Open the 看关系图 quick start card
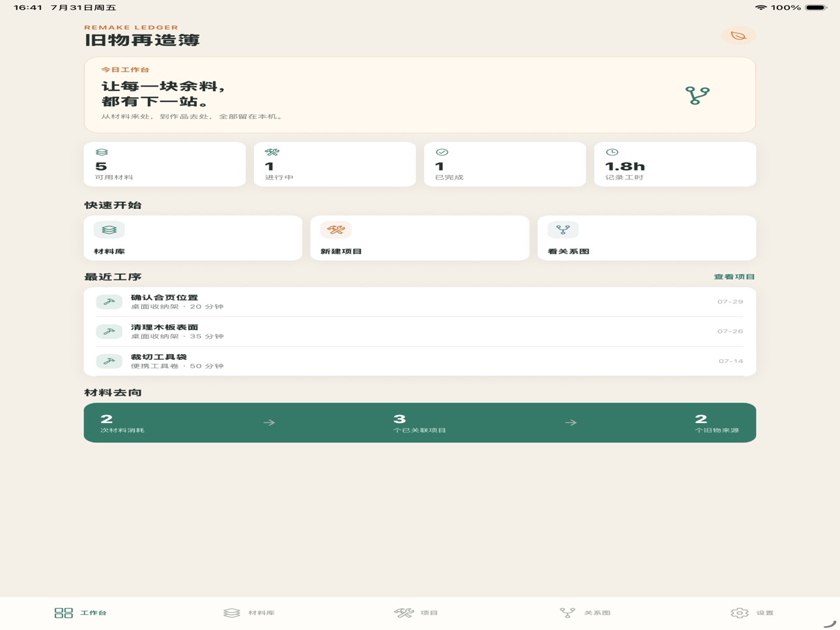840x630 pixels. click(647, 238)
